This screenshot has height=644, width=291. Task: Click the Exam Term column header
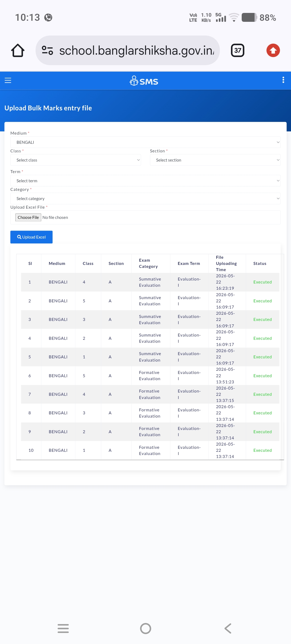click(x=189, y=263)
